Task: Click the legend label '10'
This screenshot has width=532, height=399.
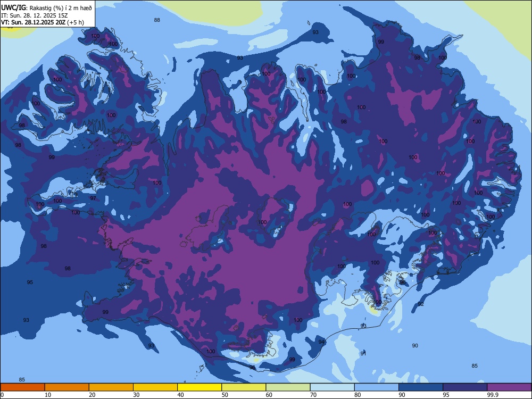Action: [48, 395]
